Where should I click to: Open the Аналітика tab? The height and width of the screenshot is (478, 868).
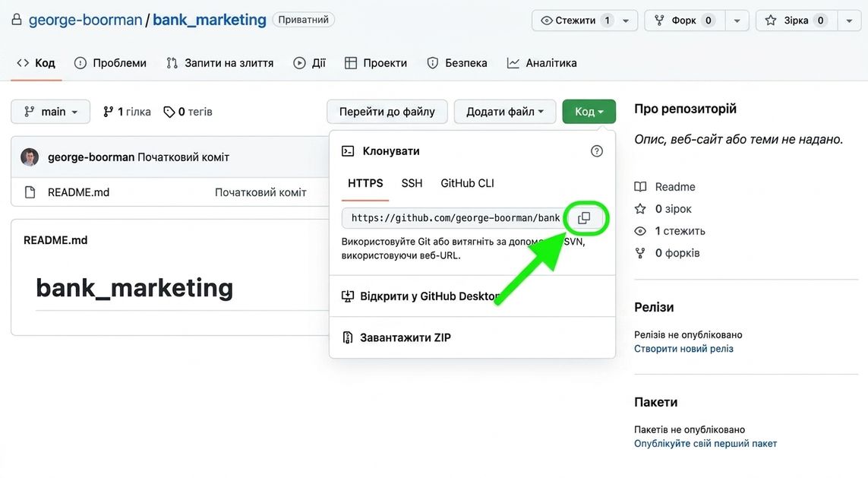coord(542,63)
